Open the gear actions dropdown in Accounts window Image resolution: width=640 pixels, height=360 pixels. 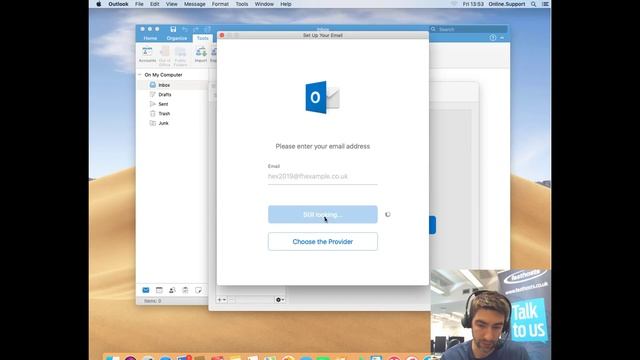[x=280, y=300]
